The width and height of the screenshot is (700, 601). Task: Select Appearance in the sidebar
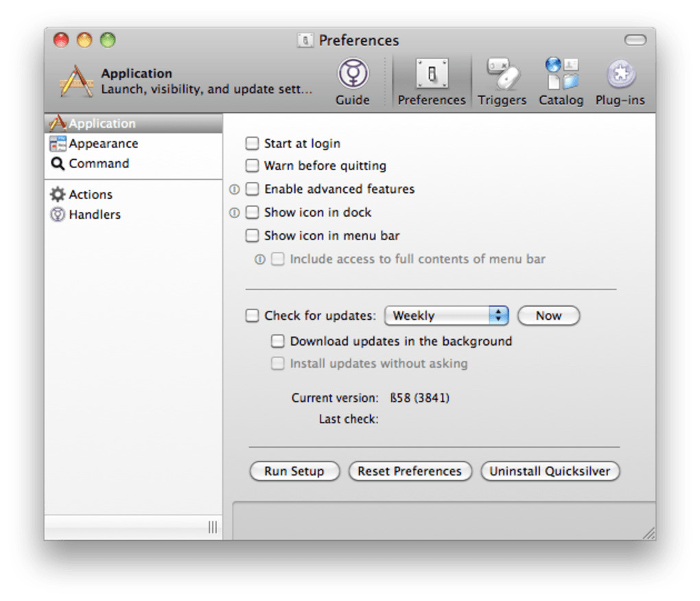point(134,143)
